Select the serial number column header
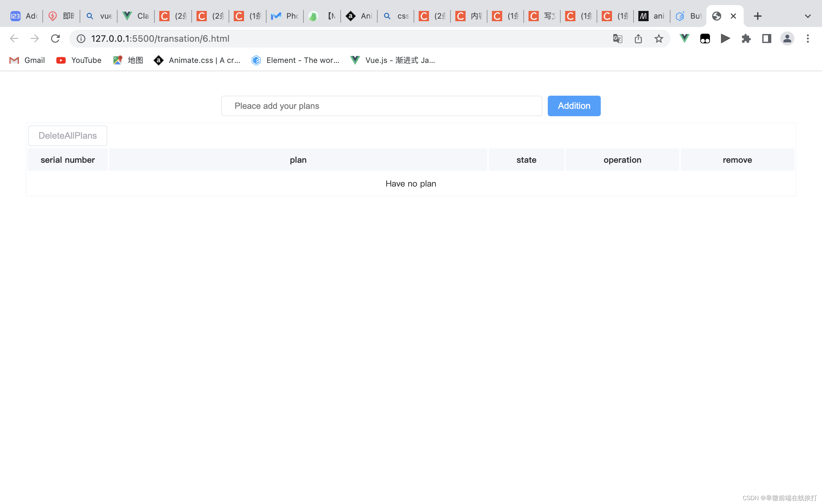822x504 pixels. (x=67, y=160)
